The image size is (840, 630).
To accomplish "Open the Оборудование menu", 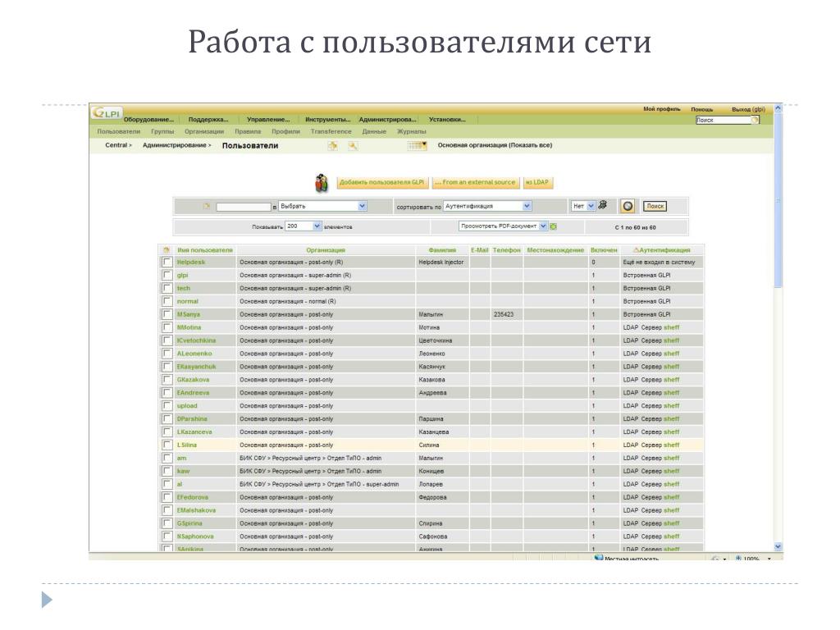I will click(148, 120).
